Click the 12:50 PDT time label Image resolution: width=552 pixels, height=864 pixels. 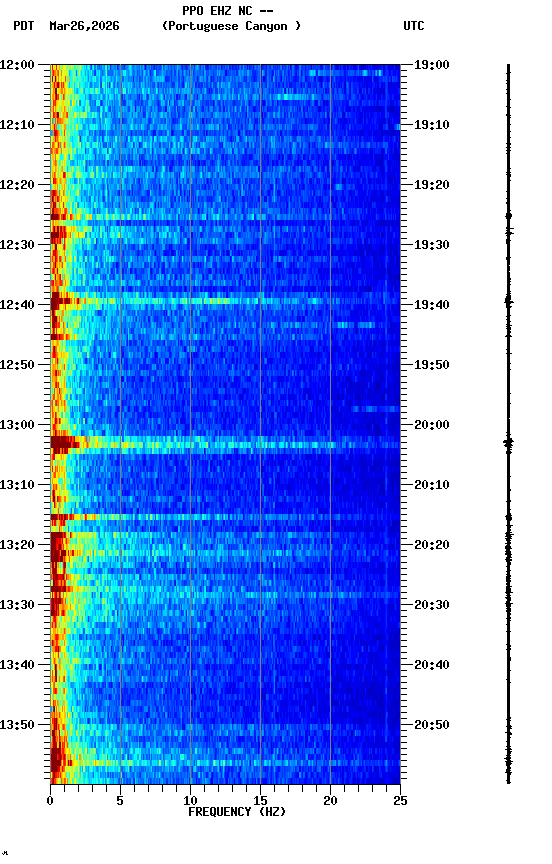tap(17, 365)
